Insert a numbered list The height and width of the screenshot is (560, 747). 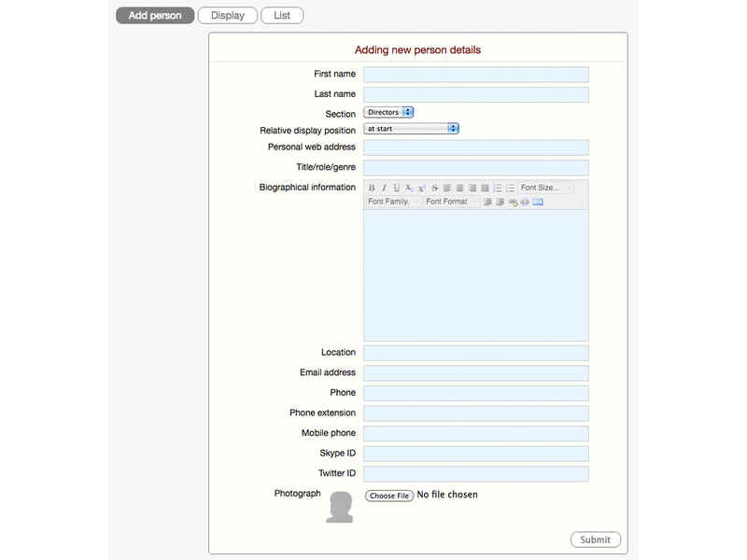[498, 189]
